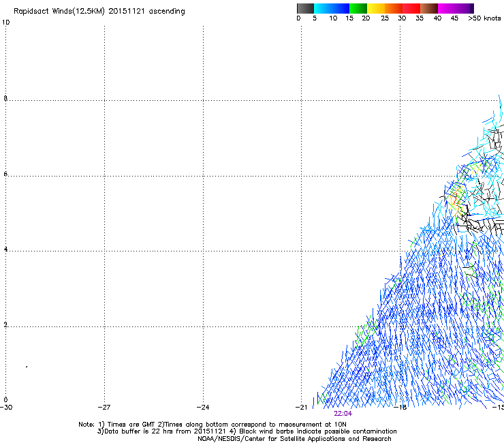Click the plot title 'Rapidscat Winds(12.5KM)'
504x443 pixels.
[x=59, y=12]
